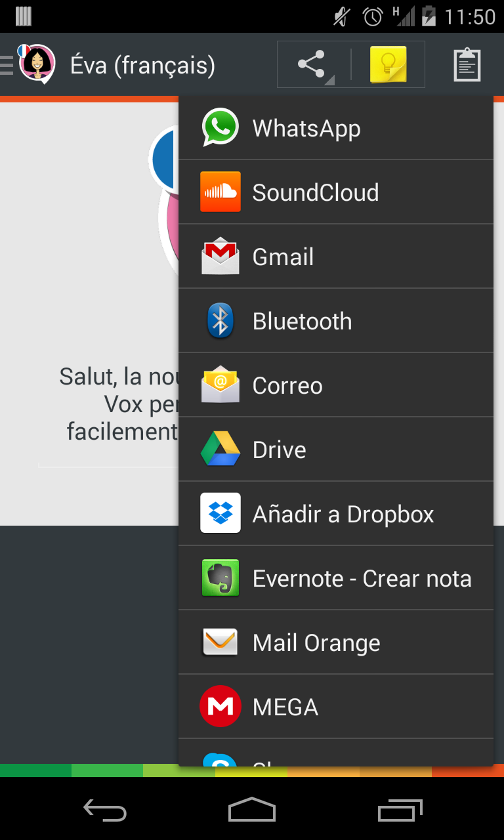Tap the Dropbox box icon

(x=220, y=513)
